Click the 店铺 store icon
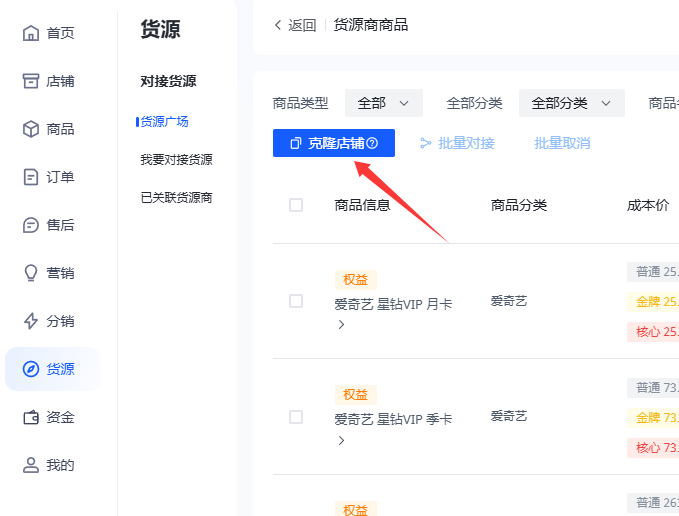 pos(31,81)
